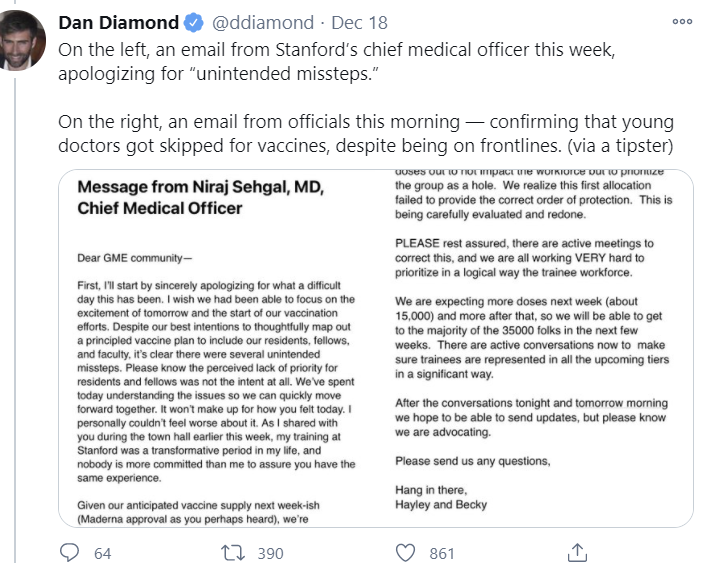Image resolution: width=705 pixels, height=563 pixels.
Task: Click the like count 861
Action: (441, 553)
